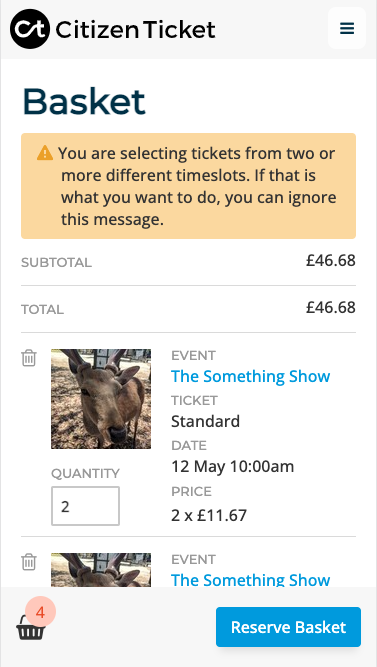Open the second The Something Show link
This screenshot has width=377, height=667.
pyautogui.click(x=251, y=579)
